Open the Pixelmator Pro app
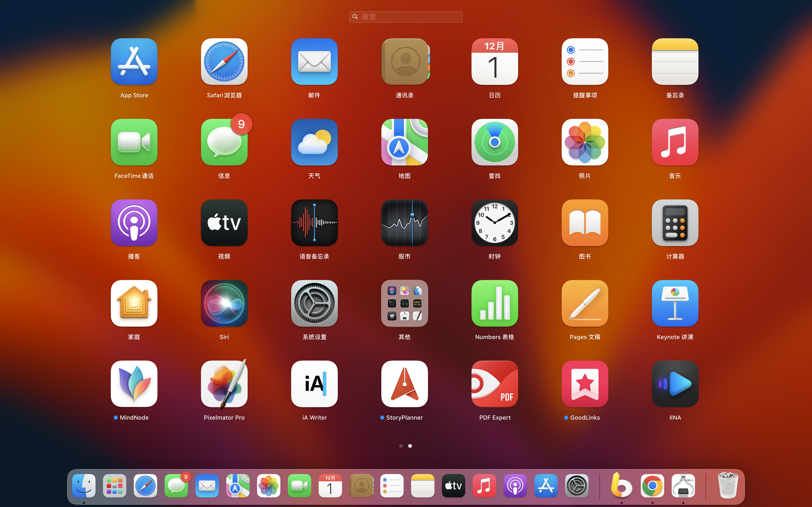The image size is (812, 507). [x=224, y=384]
